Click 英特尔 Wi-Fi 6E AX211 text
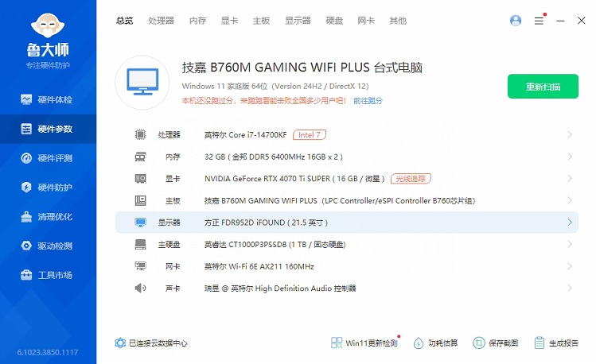The width and height of the screenshot is (596, 364). (259, 266)
